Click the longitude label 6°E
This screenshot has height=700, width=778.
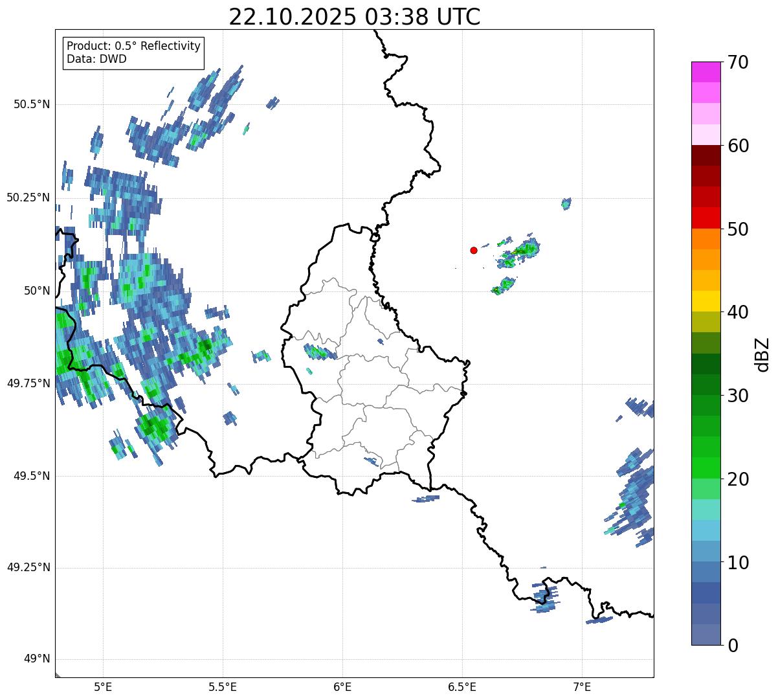[342, 687]
